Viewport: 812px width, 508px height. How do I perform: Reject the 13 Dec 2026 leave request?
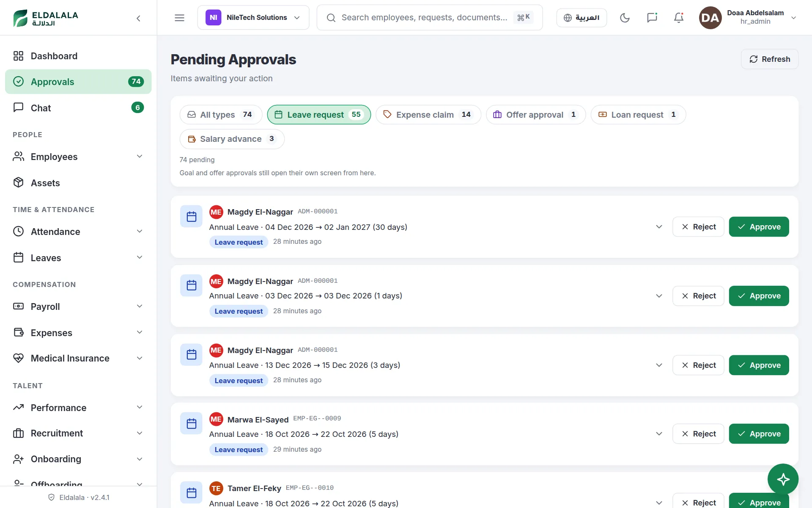click(698, 365)
